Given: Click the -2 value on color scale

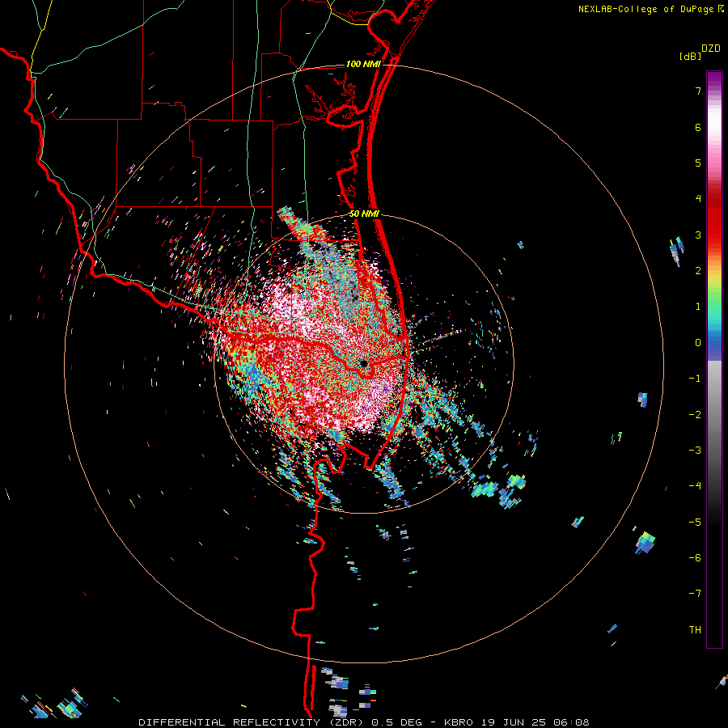Looking at the screenshot, I should (695, 414).
